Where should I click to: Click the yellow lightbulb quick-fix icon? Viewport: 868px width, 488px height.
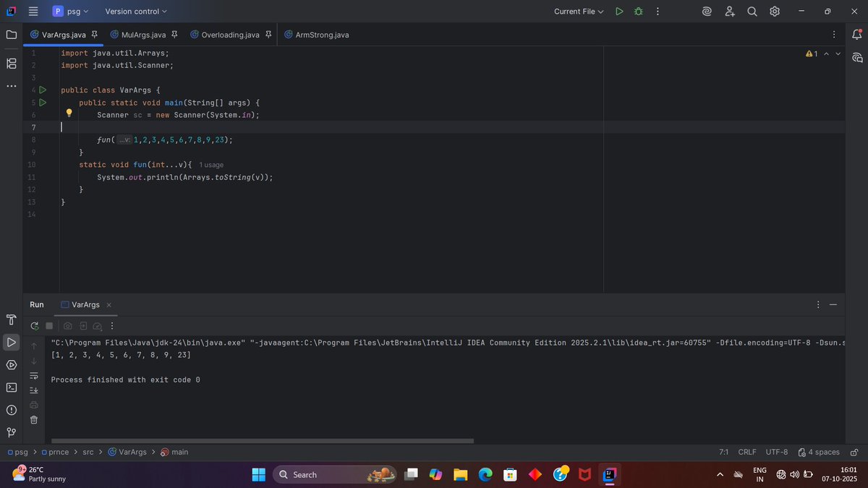coord(69,114)
